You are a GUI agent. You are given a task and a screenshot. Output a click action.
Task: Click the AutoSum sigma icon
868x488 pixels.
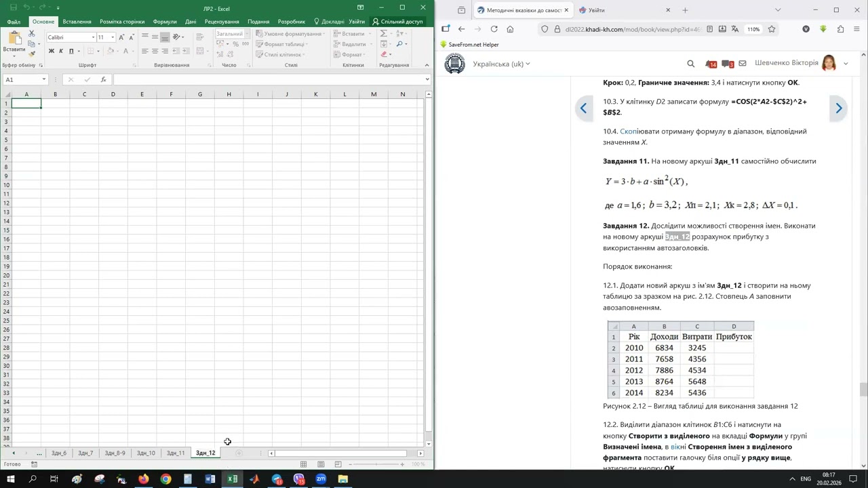click(x=384, y=33)
